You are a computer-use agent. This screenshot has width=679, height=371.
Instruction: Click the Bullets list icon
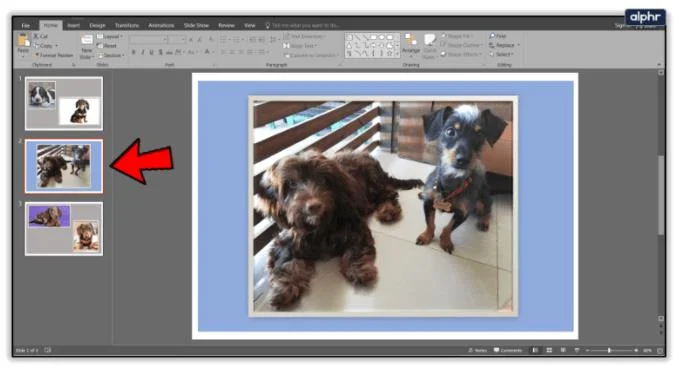click(x=224, y=39)
